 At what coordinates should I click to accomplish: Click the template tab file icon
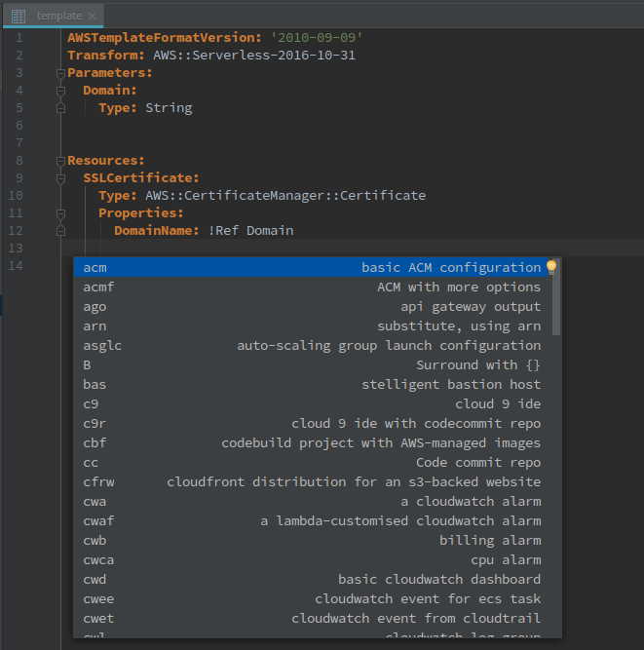(x=19, y=17)
